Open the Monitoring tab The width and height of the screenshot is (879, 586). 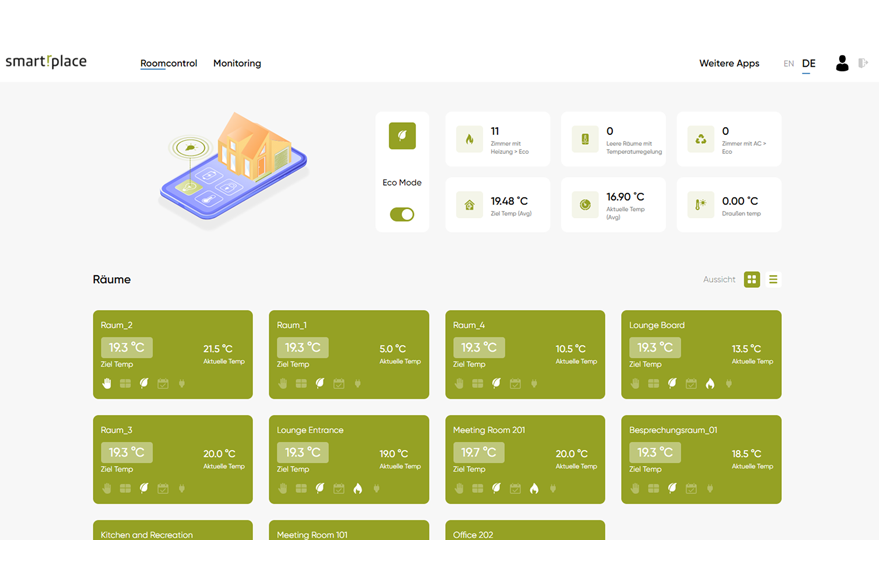coord(237,63)
